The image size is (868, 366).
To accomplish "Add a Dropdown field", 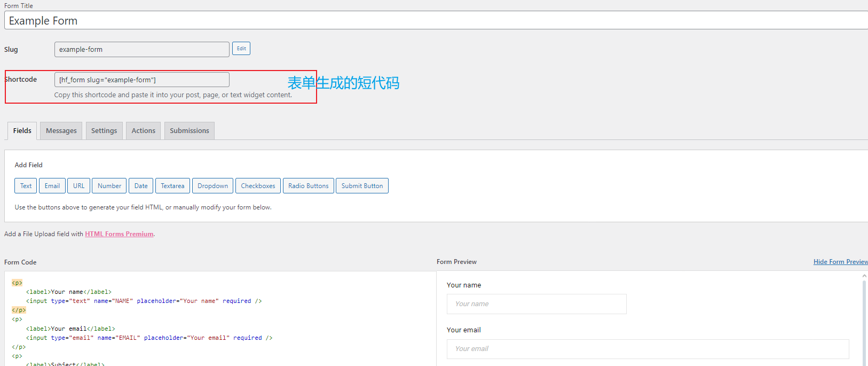I will pos(212,186).
